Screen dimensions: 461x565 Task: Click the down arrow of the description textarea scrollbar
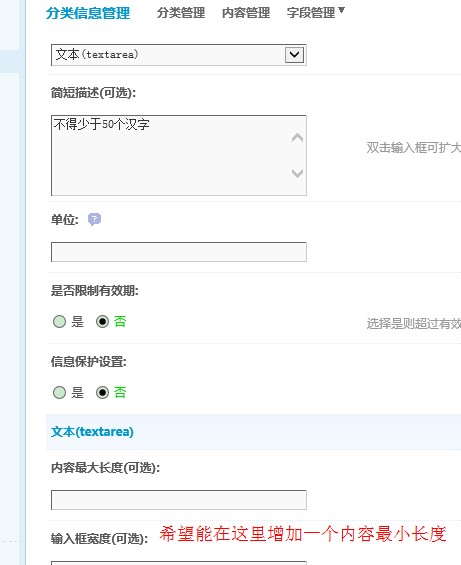pyautogui.click(x=297, y=173)
